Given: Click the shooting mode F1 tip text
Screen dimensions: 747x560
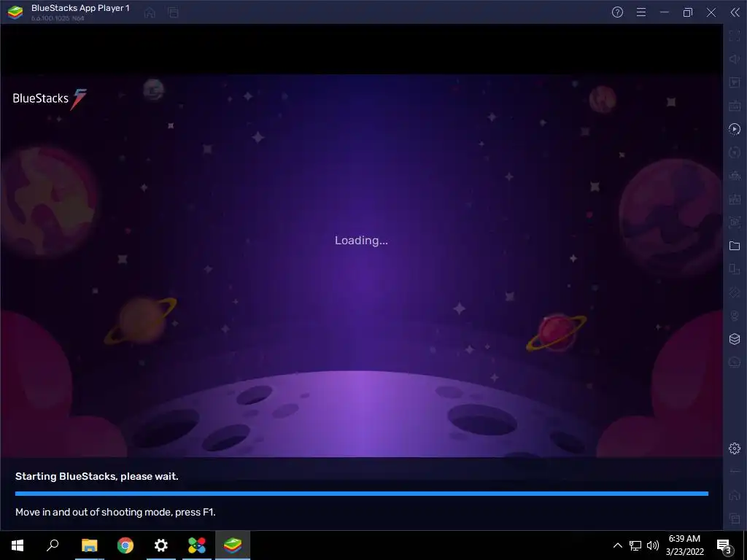Looking at the screenshot, I should 115,512.
